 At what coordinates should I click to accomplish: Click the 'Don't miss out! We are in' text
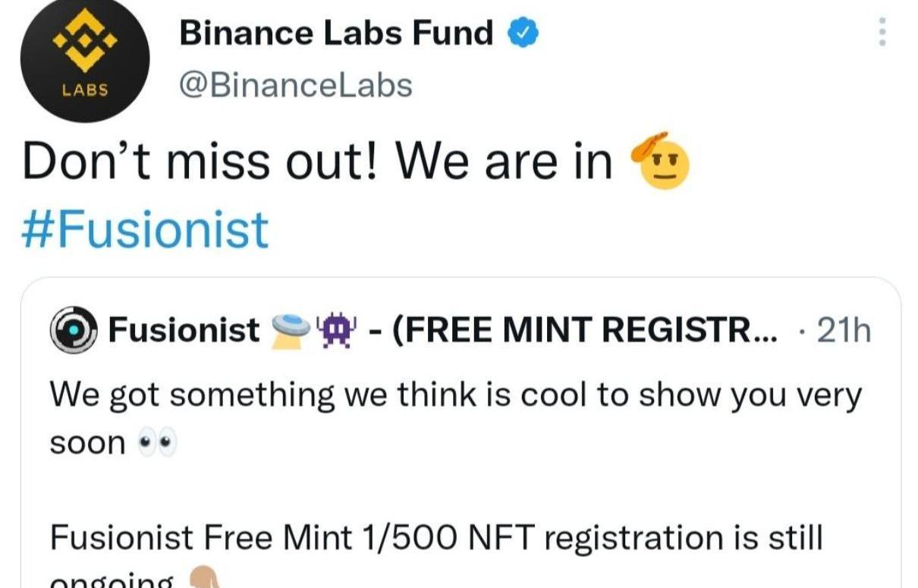[317, 161]
